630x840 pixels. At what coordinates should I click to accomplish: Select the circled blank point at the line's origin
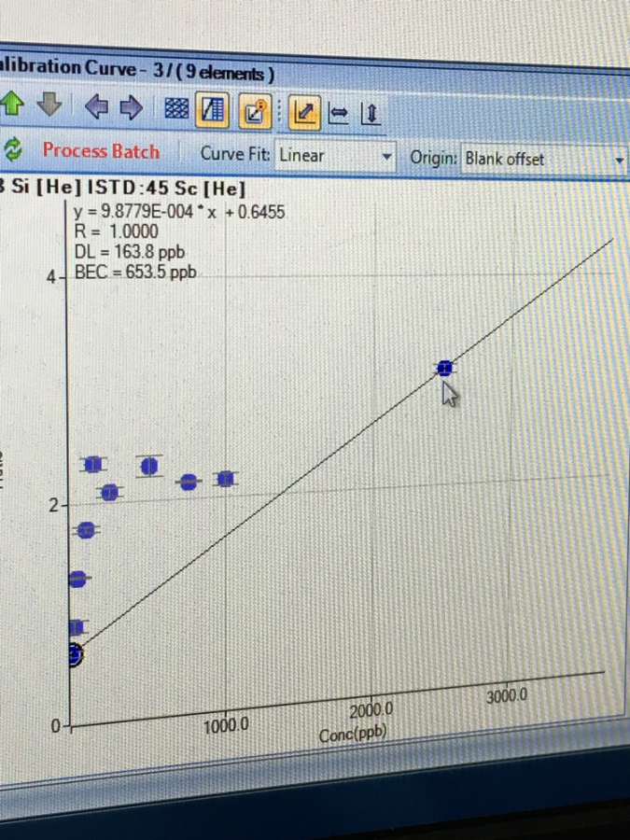click(75, 654)
